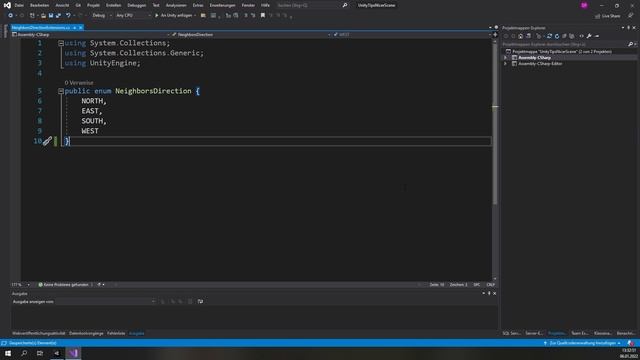
Task: Click the Keine Probleme gefunden indicator
Action: (65, 284)
